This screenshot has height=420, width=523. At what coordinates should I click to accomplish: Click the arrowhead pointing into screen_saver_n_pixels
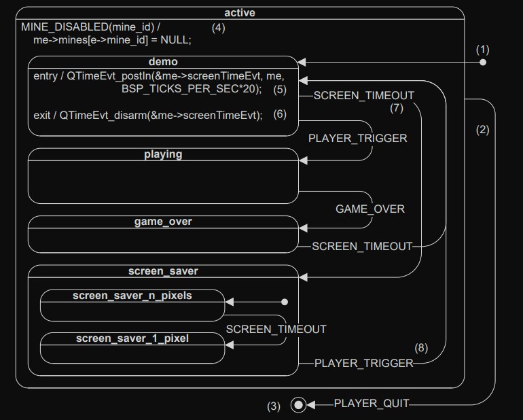pos(230,302)
